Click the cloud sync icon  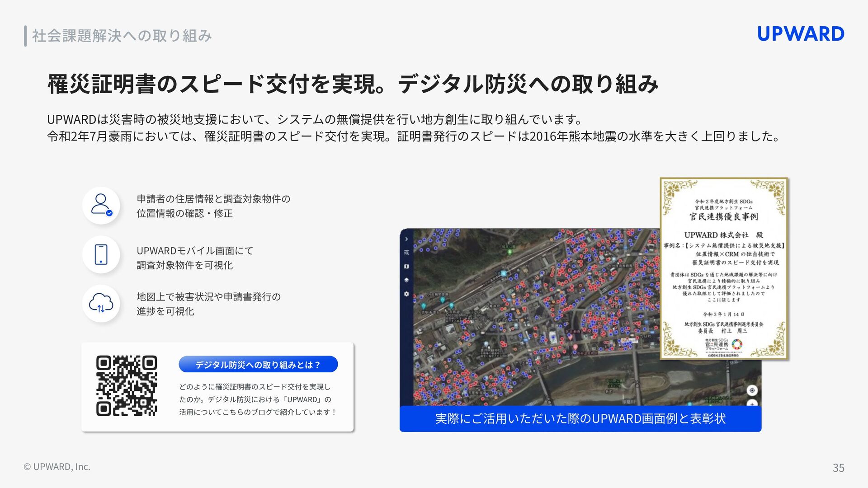101,303
